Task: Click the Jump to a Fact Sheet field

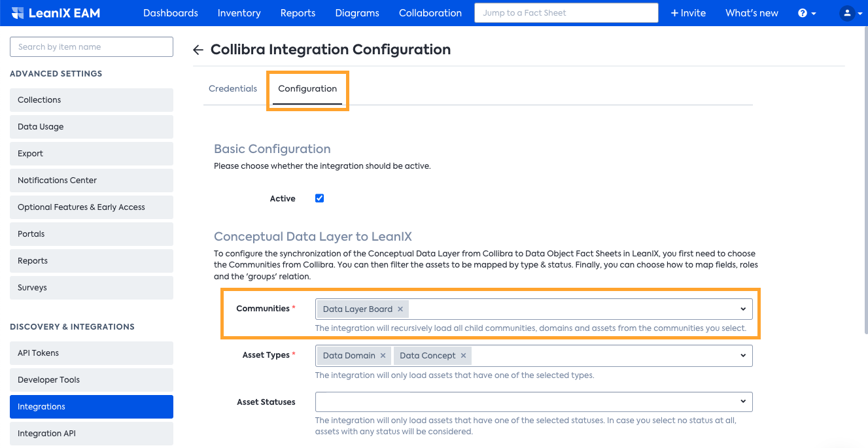Action: 566,13
